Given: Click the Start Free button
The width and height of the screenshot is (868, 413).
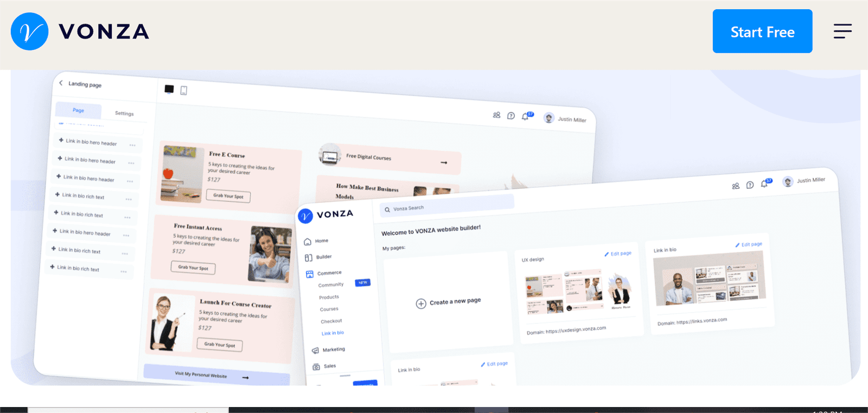Looking at the screenshot, I should [x=762, y=31].
